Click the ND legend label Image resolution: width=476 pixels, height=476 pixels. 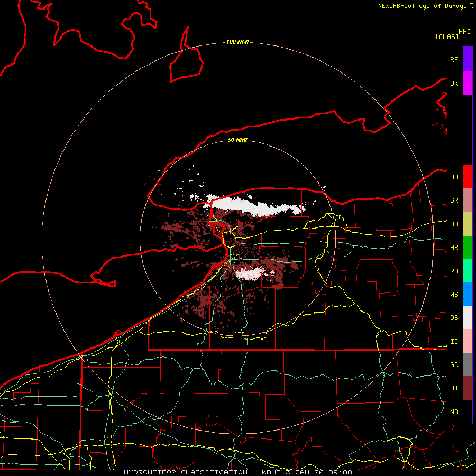454,412
